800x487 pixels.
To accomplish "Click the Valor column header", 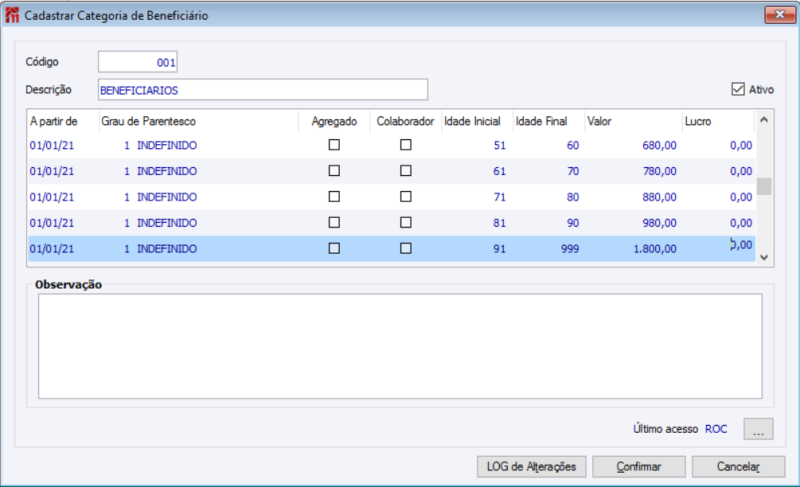I will [633, 121].
